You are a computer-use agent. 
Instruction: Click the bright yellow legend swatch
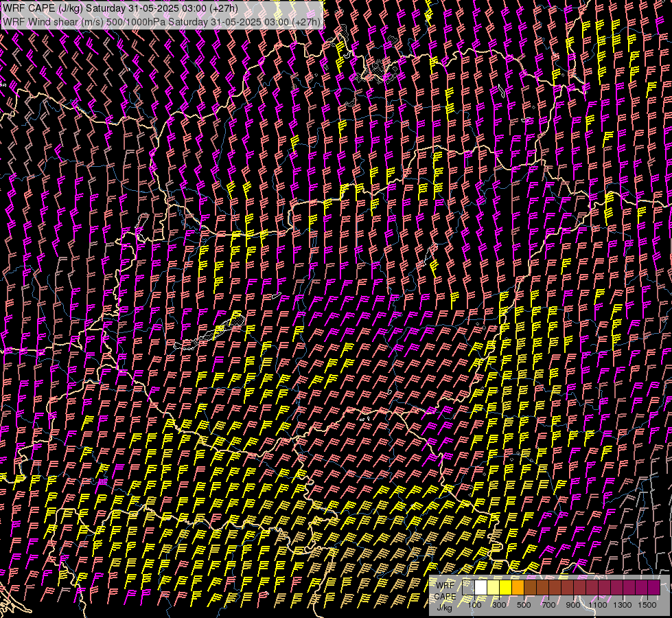pos(506,588)
